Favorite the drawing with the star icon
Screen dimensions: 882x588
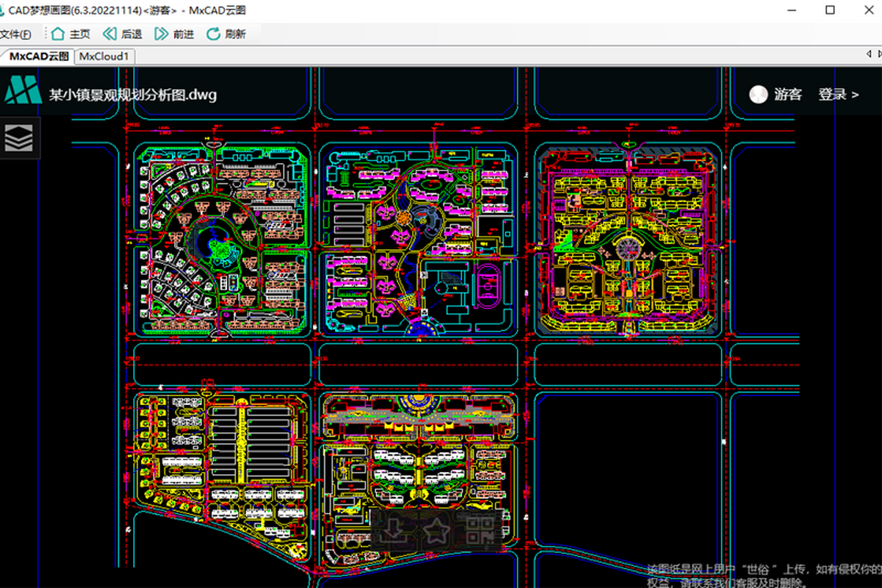[x=437, y=528]
